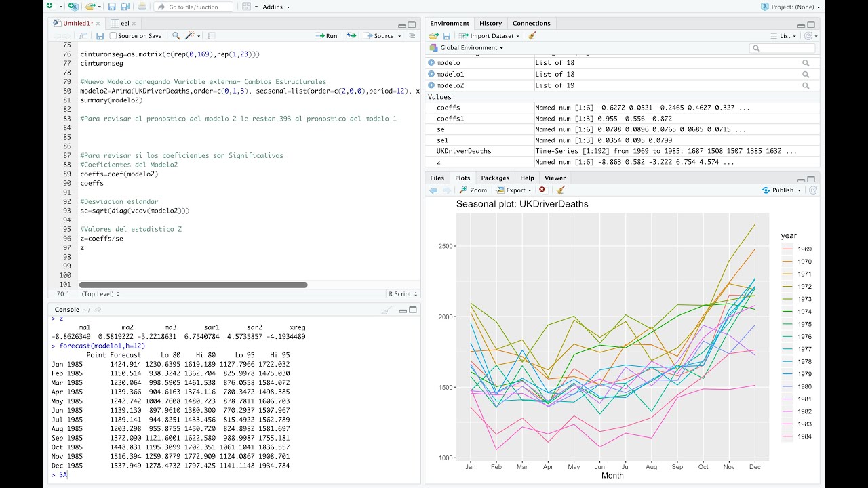Toggle the document outline icon

[412, 35]
